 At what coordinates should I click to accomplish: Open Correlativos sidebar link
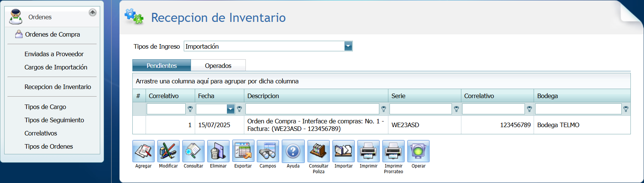point(41,133)
